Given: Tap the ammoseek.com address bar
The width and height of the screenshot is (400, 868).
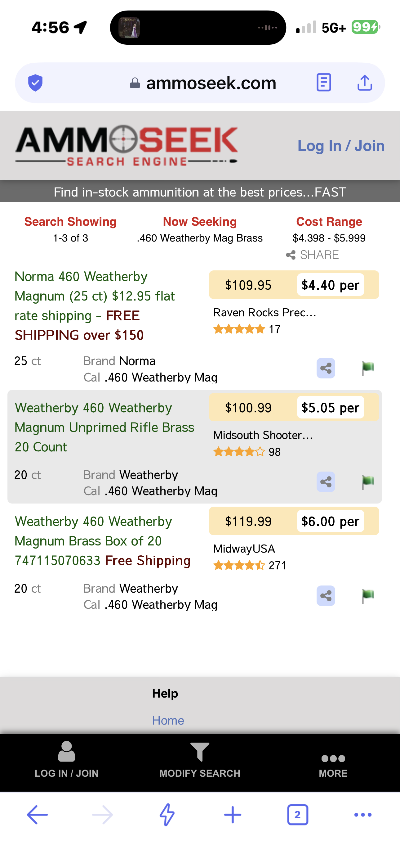Looking at the screenshot, I should click(x=200, y=83).
